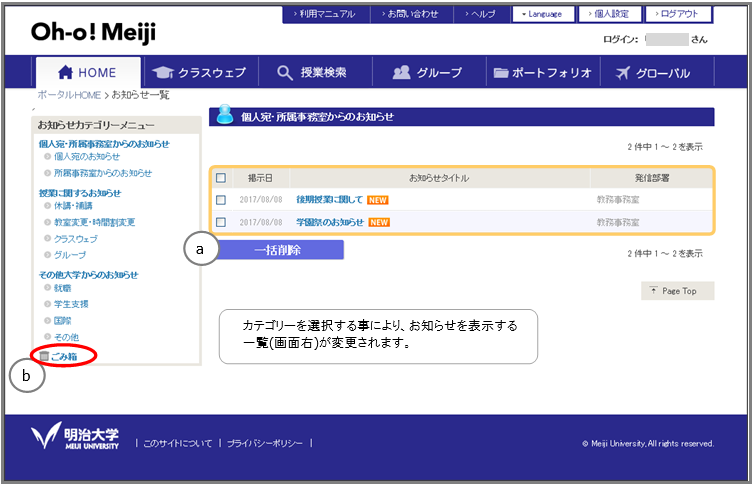Image resolution: width=755 pixels, height=486 pixels.
Task: Check the box for 後期授業に関して
Action: 221,199
